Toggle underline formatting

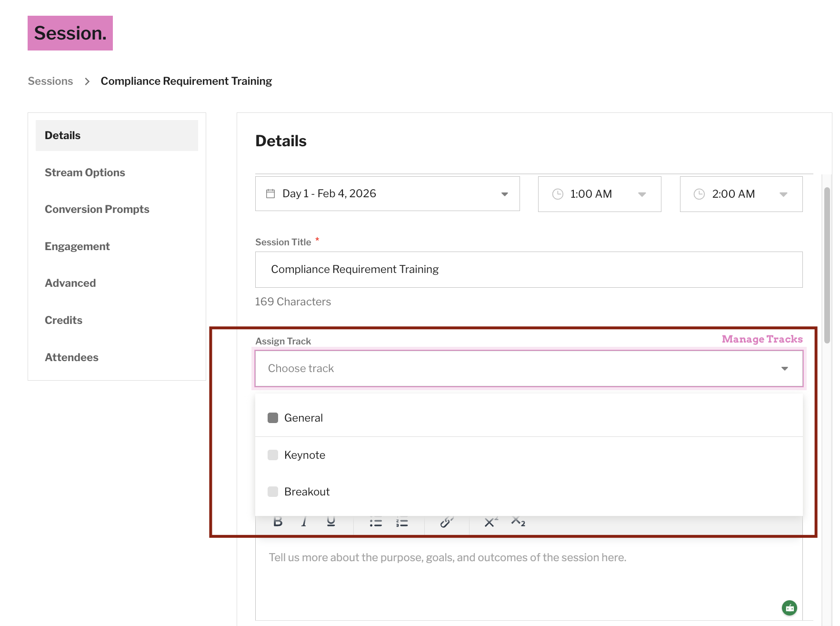point(331,523)
